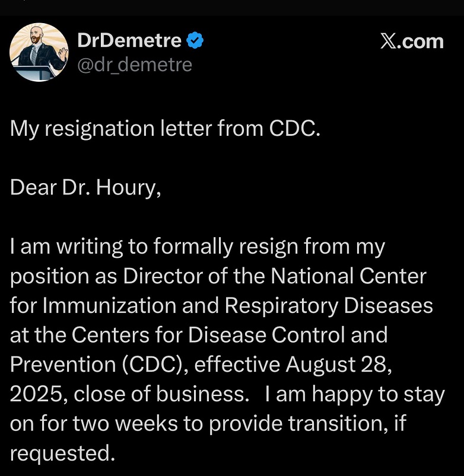This screenshot has width=464, height=476.
Task: Click the "Dear Dr. Houry," salutation
Action: (x=85, y=187)
